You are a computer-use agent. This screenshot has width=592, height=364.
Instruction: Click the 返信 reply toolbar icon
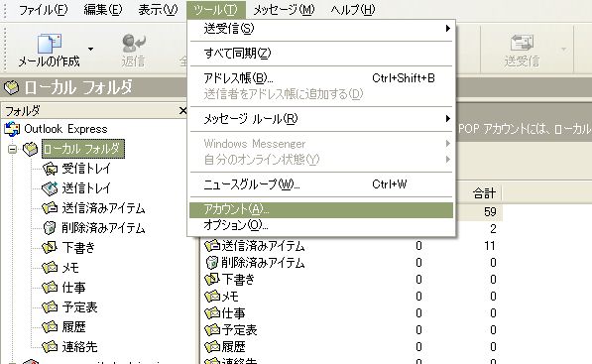coord(133,43)
